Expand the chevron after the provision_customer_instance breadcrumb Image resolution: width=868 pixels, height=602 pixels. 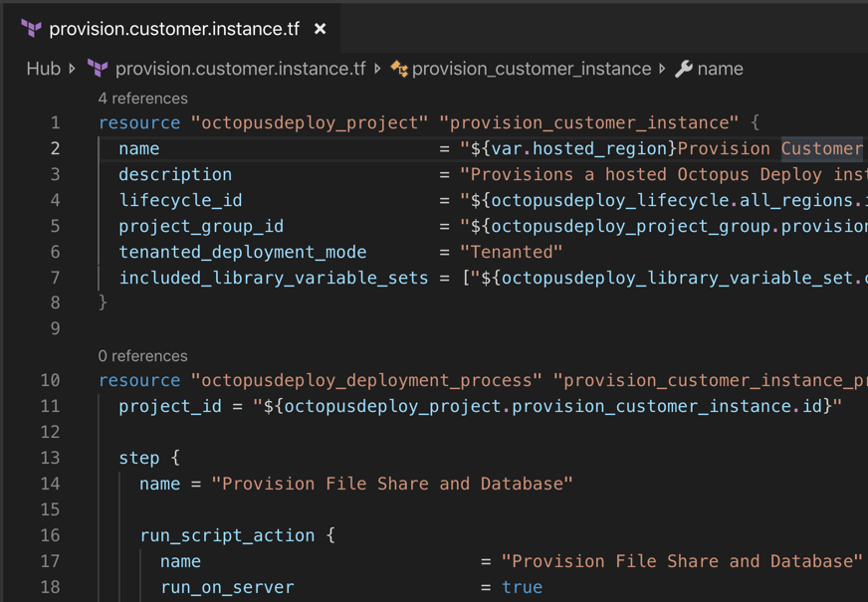pos(662,69)
